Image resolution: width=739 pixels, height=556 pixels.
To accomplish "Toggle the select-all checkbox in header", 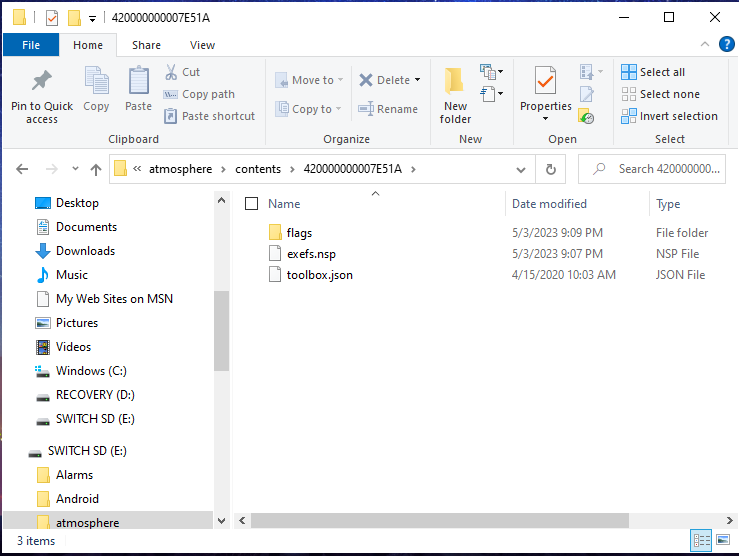I will click(x=251, y=204).
